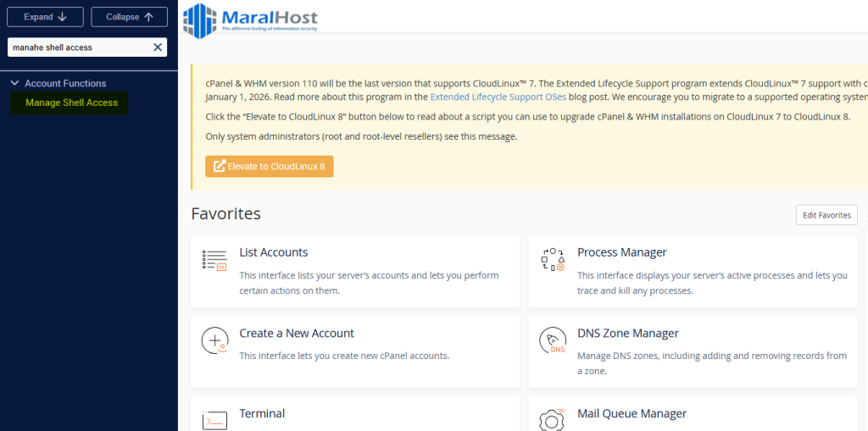Clear the search box with X icon
868x431 pixels.
(x=158, y=47)
